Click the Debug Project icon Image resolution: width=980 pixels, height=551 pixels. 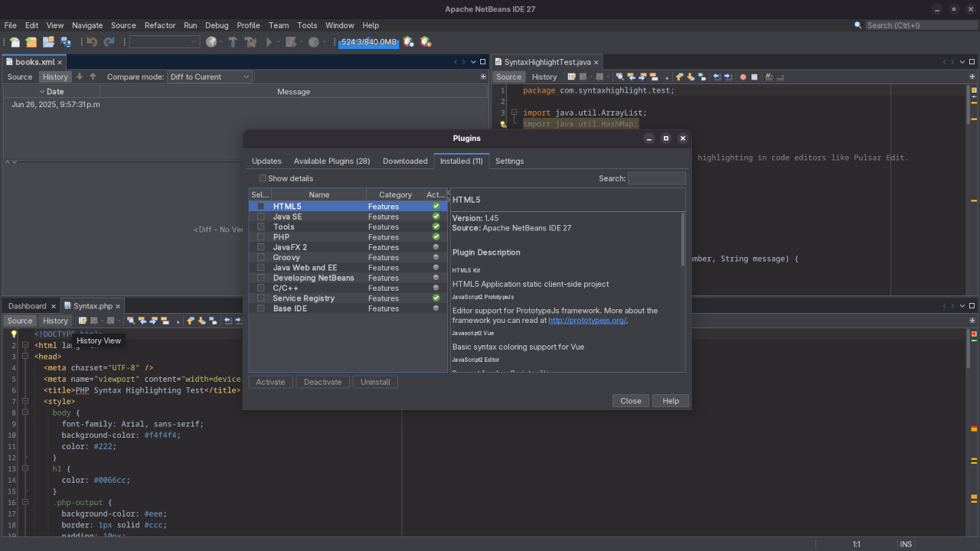[x=291, y=42]
